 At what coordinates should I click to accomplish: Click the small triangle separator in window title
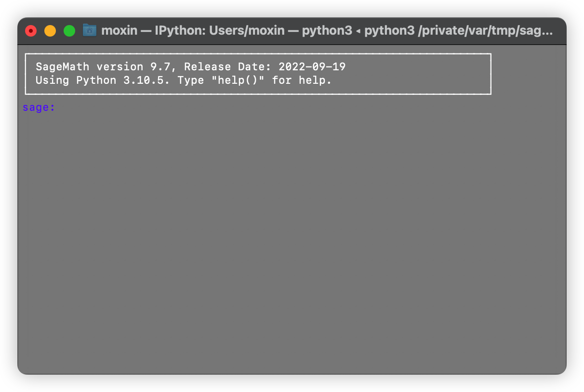[x=358, y=31]
